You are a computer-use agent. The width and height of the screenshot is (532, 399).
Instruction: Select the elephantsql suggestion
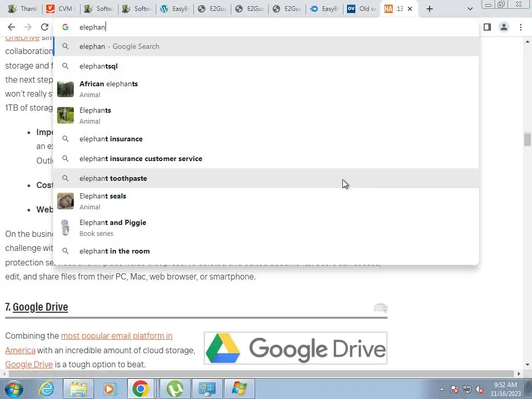click(x=266, y=66)
